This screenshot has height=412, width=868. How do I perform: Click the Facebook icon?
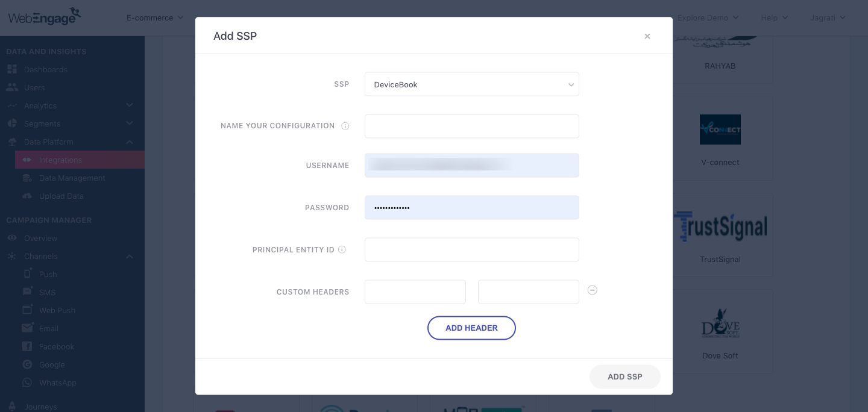[27, 346]
